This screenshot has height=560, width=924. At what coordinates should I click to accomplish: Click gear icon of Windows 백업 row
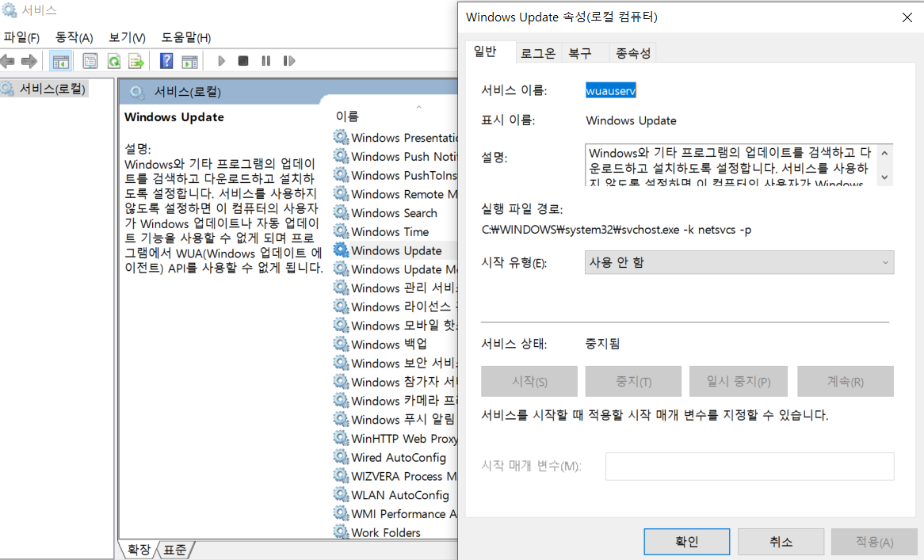[341, 343]
